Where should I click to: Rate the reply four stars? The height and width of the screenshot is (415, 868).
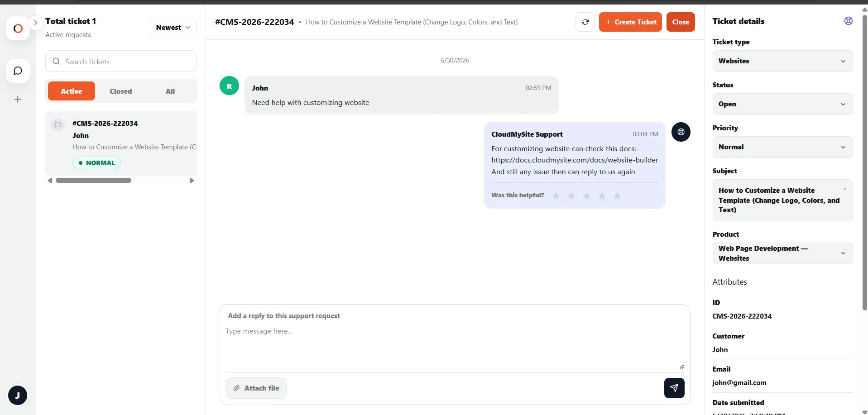(602, 196)
